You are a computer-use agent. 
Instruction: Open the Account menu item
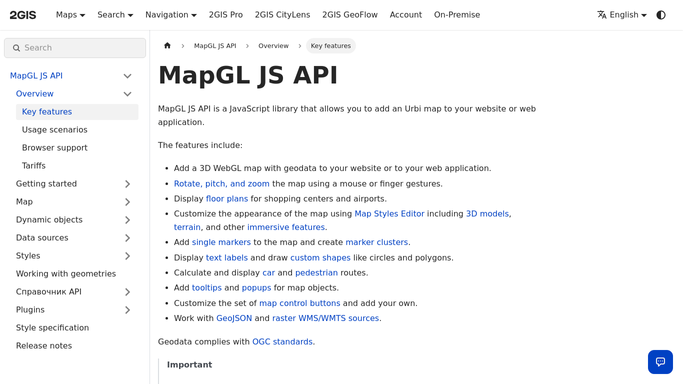tap(406, 15)
